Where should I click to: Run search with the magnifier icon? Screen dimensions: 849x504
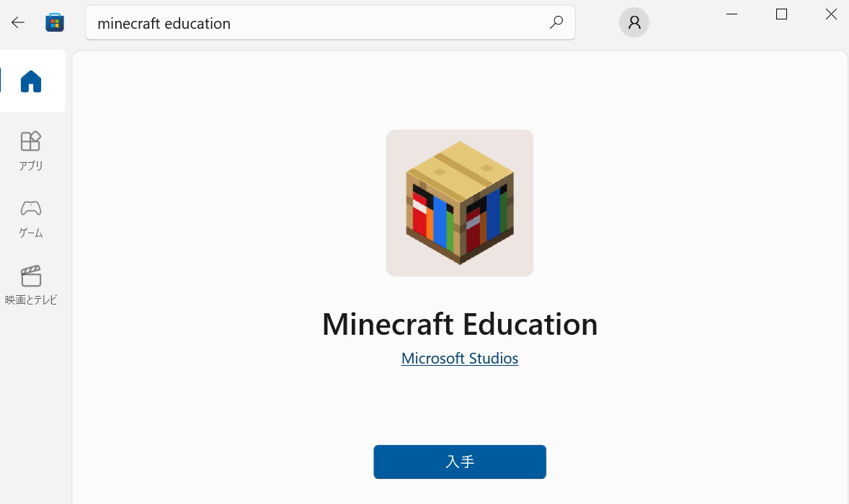(556, 22)
